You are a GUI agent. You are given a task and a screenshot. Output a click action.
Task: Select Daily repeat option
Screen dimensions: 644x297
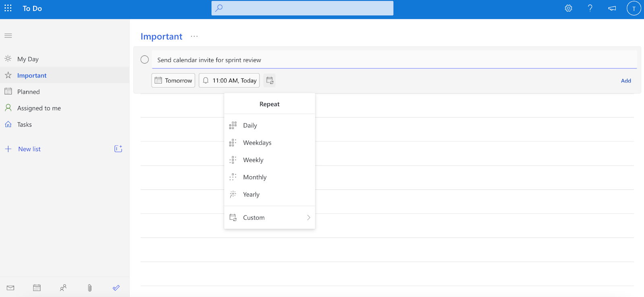tap(269, 125)
